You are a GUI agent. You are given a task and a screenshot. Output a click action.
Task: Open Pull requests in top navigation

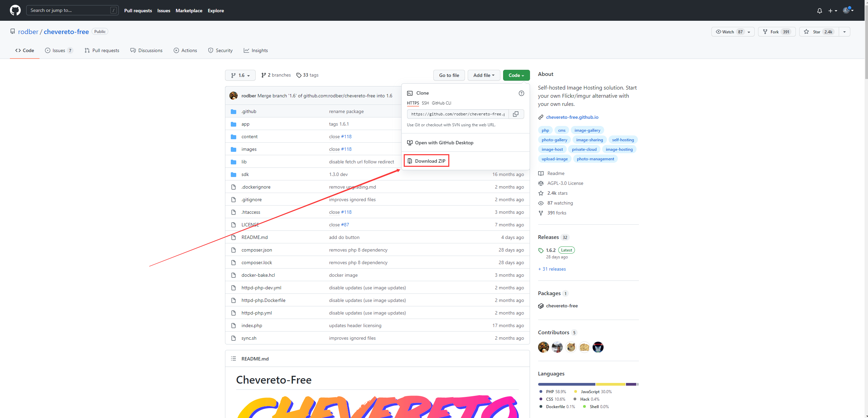(138, 11)
